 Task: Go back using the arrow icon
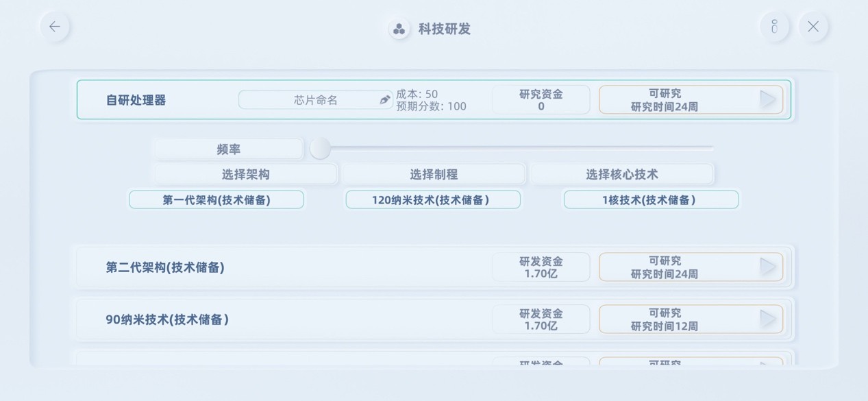point(55,27)
